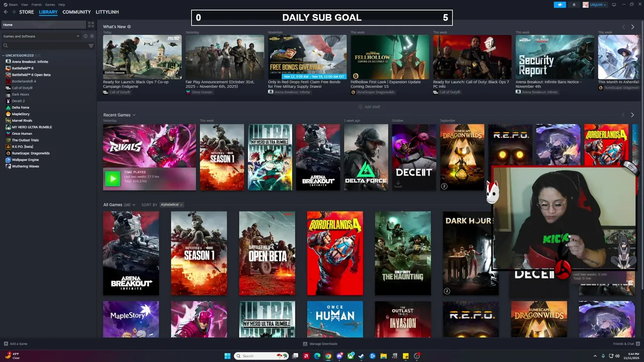Select Borderlands 4 in sidebar list

click(24, 81)
